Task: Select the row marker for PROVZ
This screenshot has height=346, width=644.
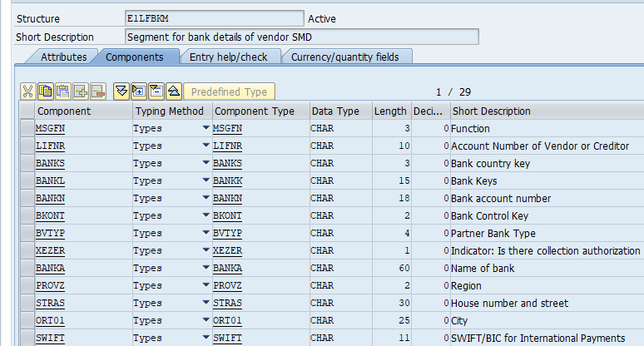Action: [x=27, y=286]
